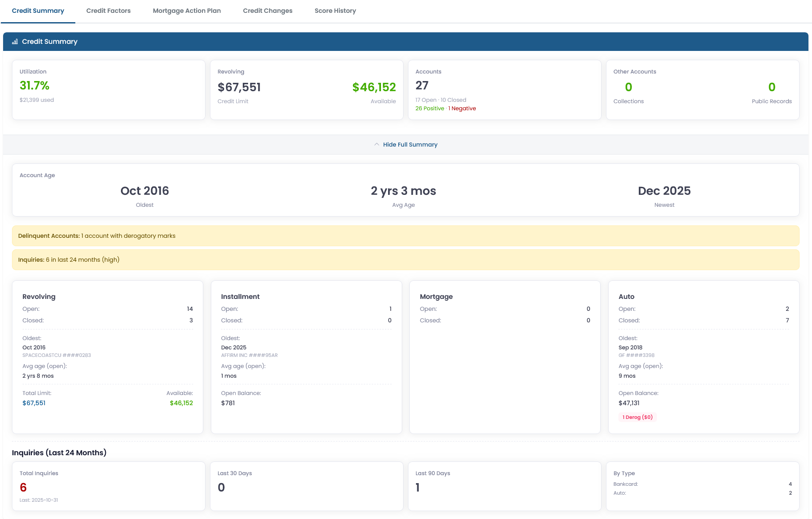The width and height of the screenshot is (812, 519).
Task: Click the 31.7% utilization figure
Action: pos(34,85)
